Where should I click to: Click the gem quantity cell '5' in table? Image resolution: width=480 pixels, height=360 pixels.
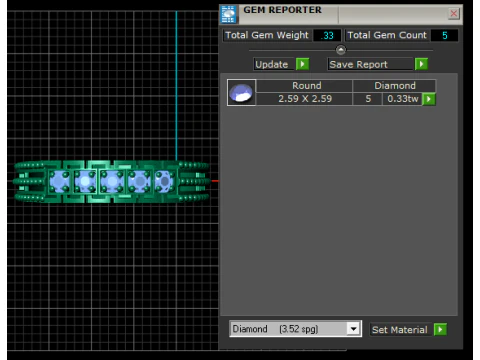pyautogui.click(x=368, y=99)
